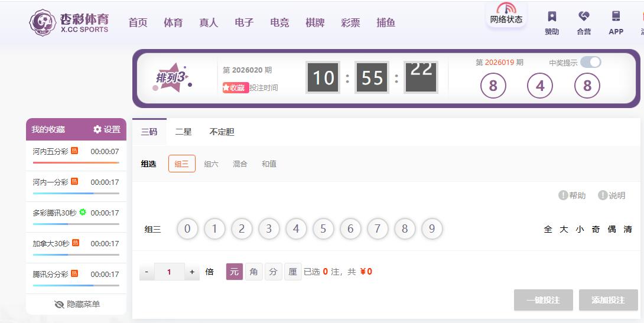The height and width of the screenshot is (323, 644).
Task: Decrease multiplier with the minus button
Action: click(x=147, y=272)
